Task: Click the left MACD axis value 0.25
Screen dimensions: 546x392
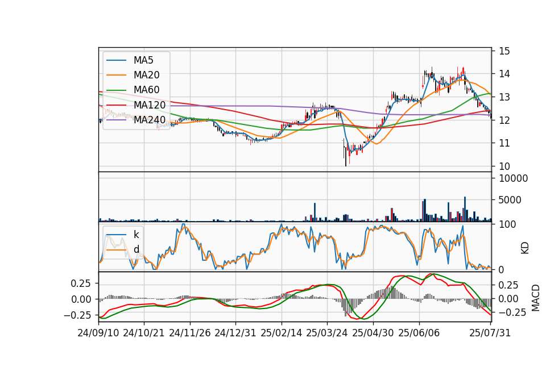Action: pos(81,283)
